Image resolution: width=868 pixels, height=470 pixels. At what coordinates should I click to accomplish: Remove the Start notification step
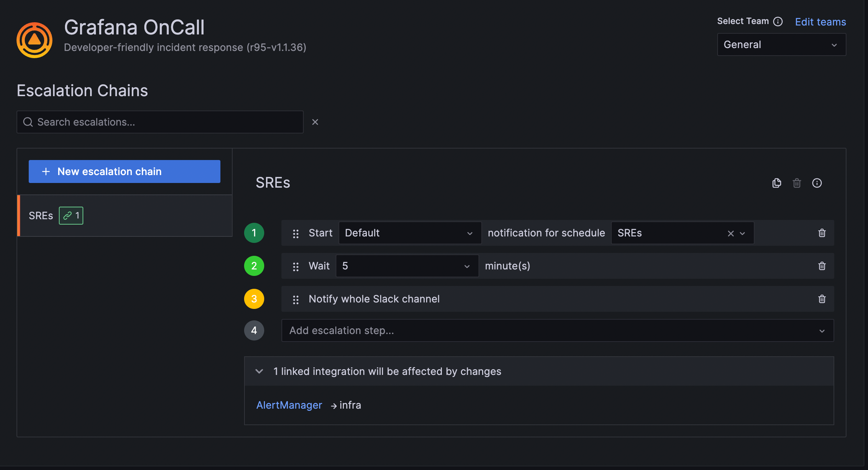click(x=822, y=233)
